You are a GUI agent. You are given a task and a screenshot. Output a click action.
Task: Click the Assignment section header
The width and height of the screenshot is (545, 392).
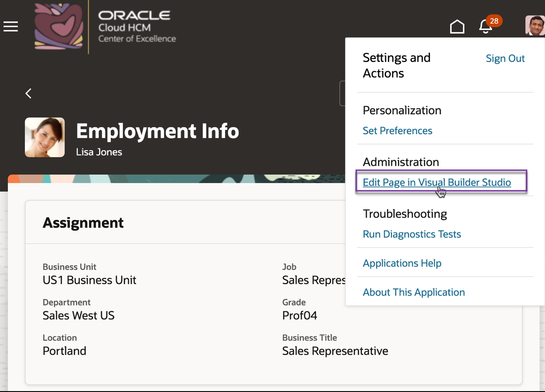(x=83, y=223)
